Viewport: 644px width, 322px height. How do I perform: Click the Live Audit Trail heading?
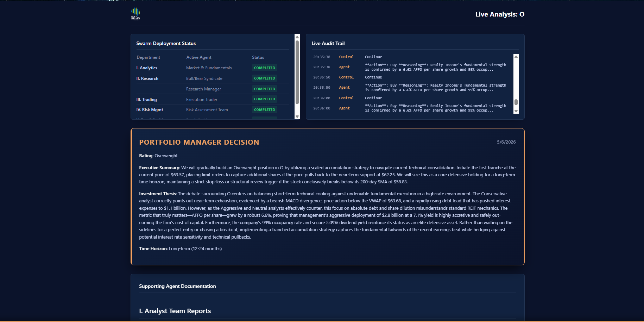328,43
